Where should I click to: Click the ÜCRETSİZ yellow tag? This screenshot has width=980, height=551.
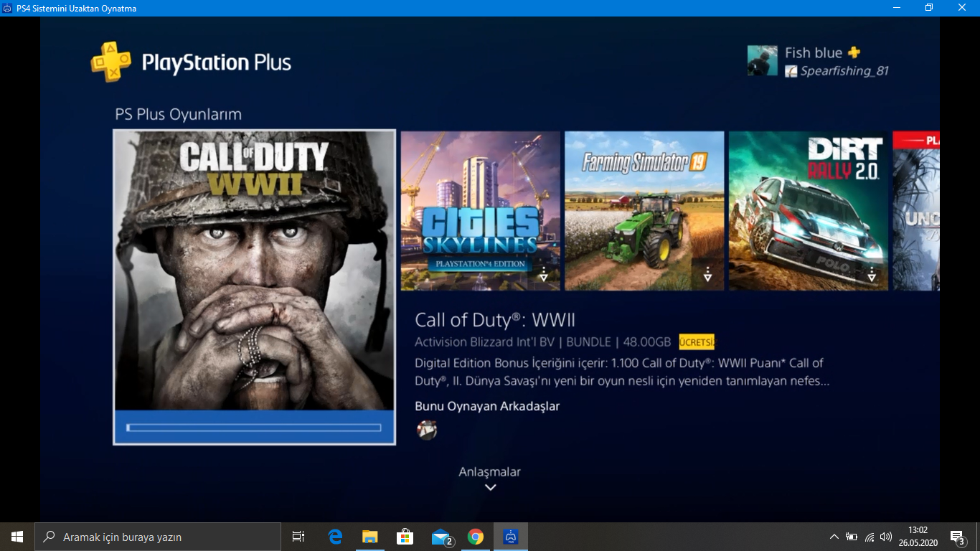tap(697, 342)
